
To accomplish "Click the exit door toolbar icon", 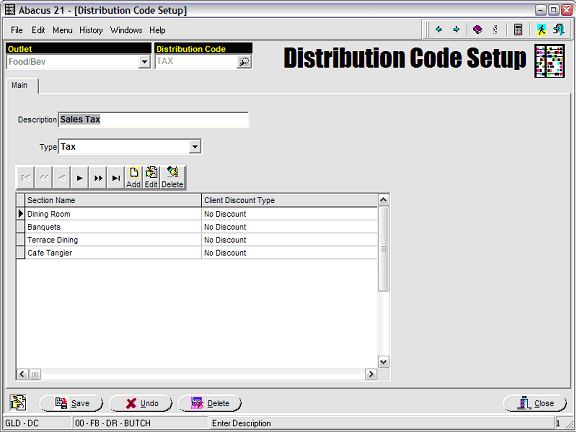I will (559, 29).
